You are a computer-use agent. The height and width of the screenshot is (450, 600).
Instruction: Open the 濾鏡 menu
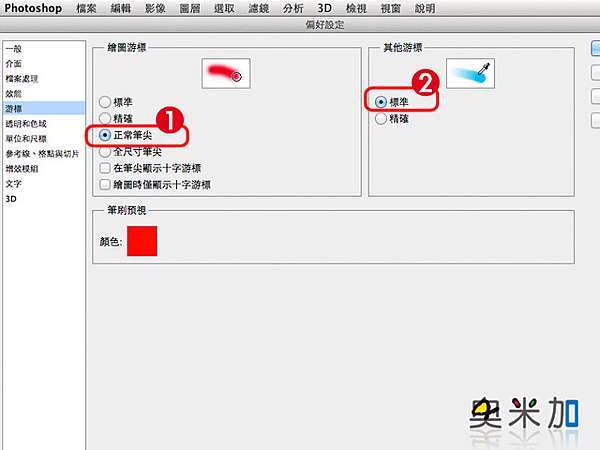(x=259, y=8)
